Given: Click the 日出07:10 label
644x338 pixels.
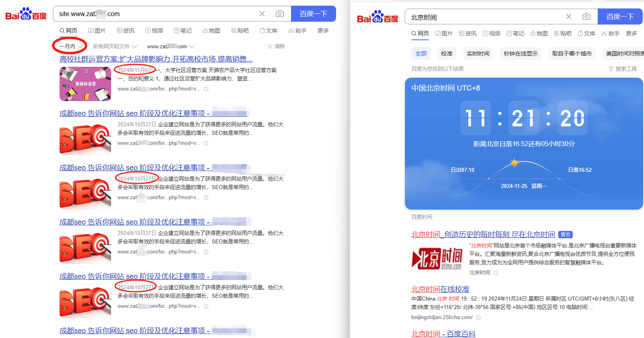Looking at the screenshot, I should 462,170.
